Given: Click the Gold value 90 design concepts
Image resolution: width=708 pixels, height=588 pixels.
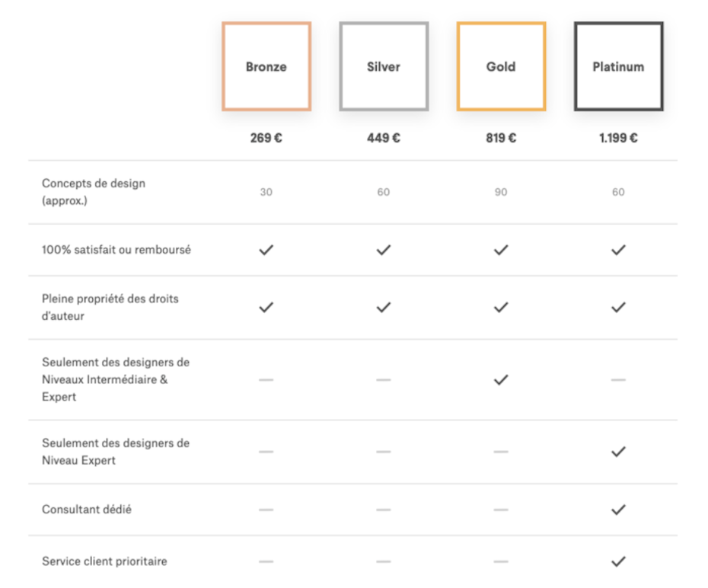Looking at the screenshot, I should coord(501,192).
